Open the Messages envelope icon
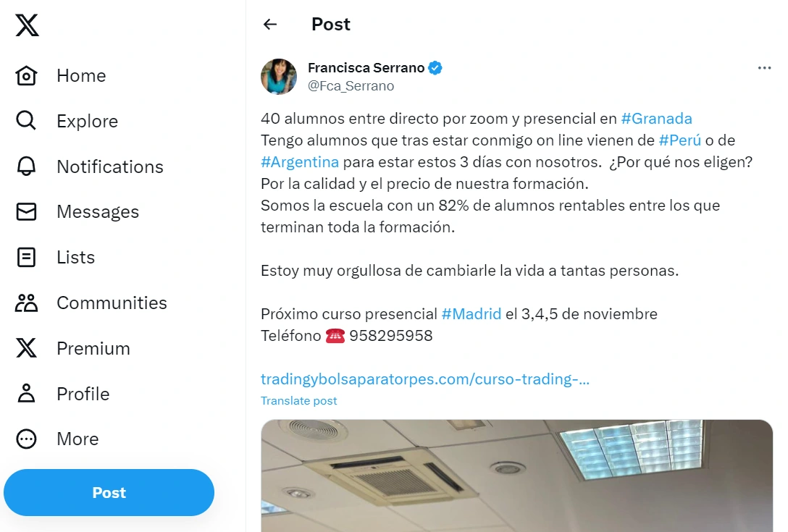 point(26,211)
